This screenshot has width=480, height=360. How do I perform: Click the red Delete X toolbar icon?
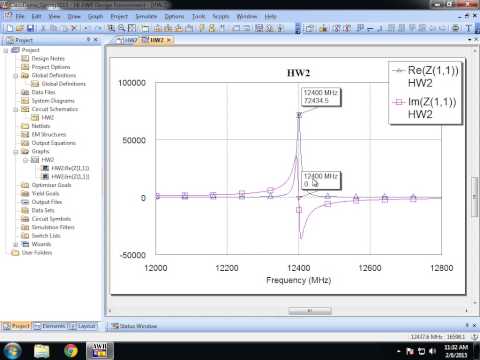(74, 28)
